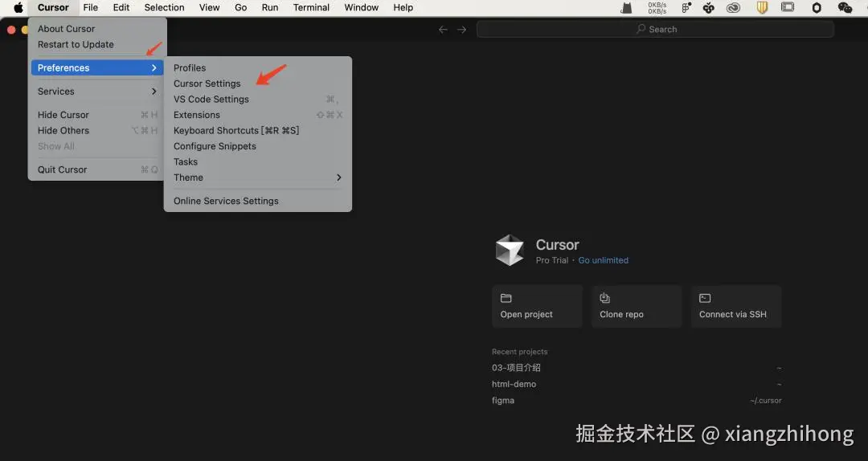
Task: Click the clone icon on Clone repo
Action: click(x=605, y=298)
